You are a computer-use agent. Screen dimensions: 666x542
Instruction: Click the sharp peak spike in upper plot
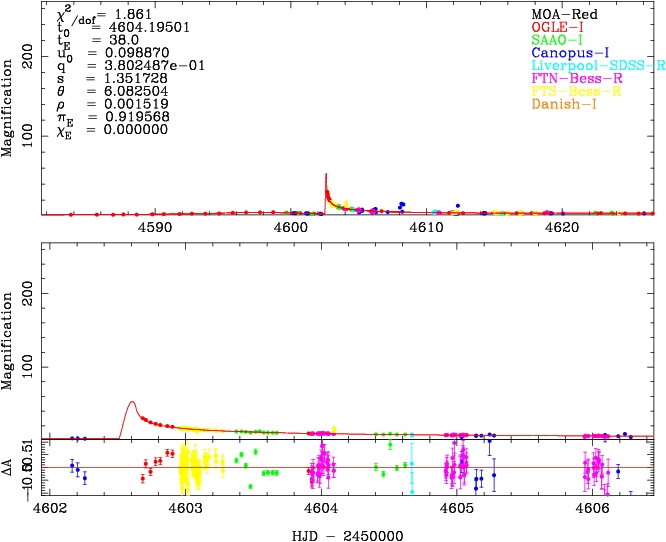(x=326, y=176)
